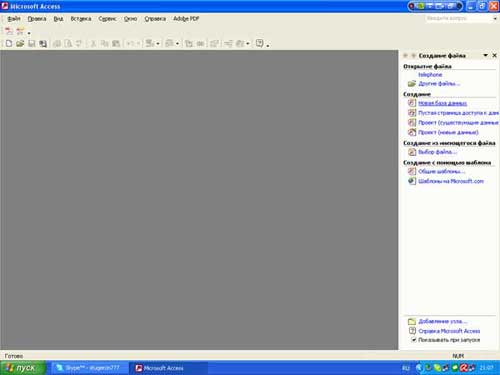Viewport: 500px width, 375px height.
Task: Open the Правка menu
Action: [x=37, y=19]
